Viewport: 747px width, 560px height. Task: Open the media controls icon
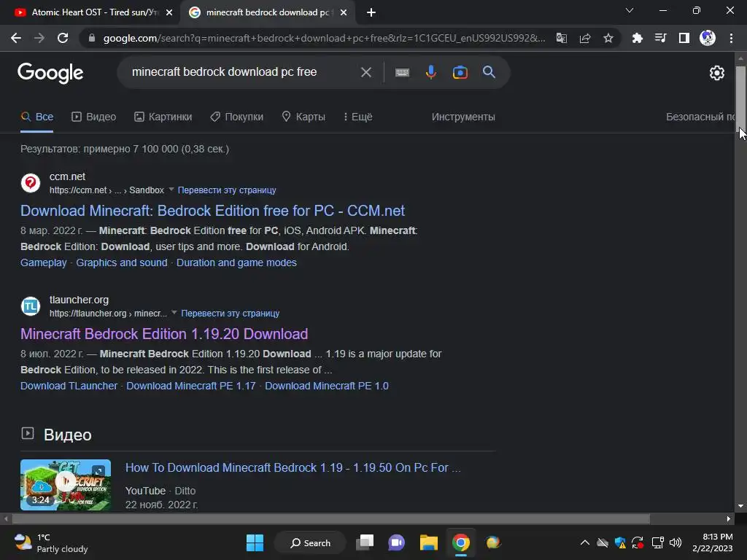[x=661, y=38]
